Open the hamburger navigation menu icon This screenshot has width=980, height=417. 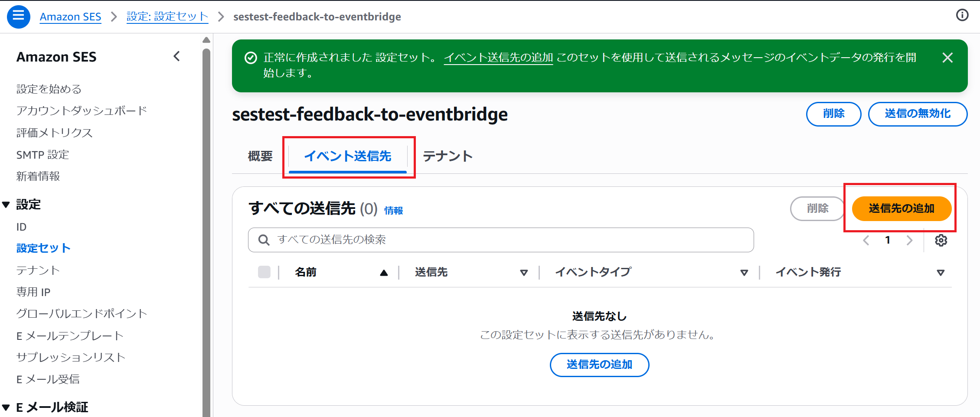[x=19, y=16]
